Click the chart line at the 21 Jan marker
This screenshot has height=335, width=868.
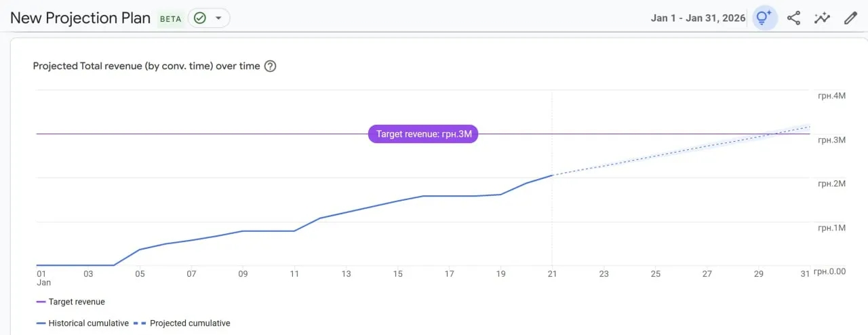pyautogui.click(x=552, y=176)
